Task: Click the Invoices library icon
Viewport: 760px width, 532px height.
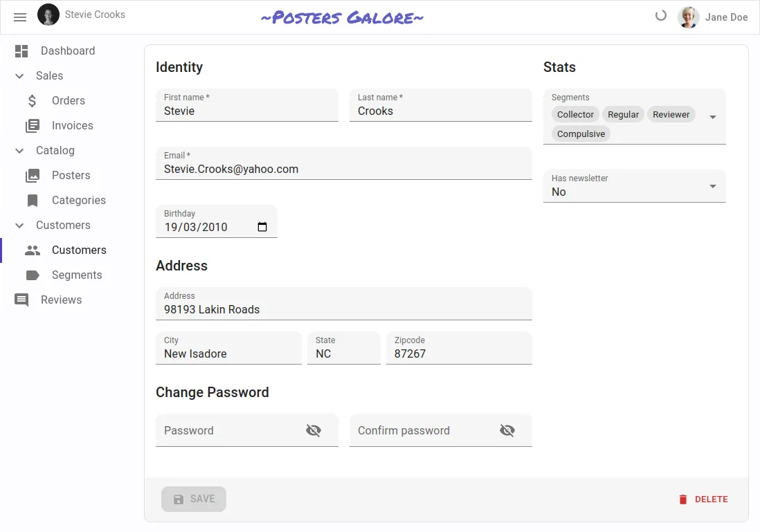Action: [33, 126]
